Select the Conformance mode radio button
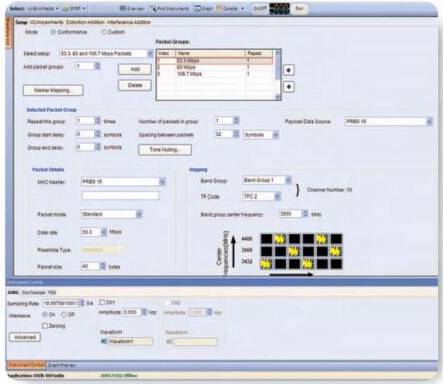Viewport: 443px width, 384px height. 53,32
